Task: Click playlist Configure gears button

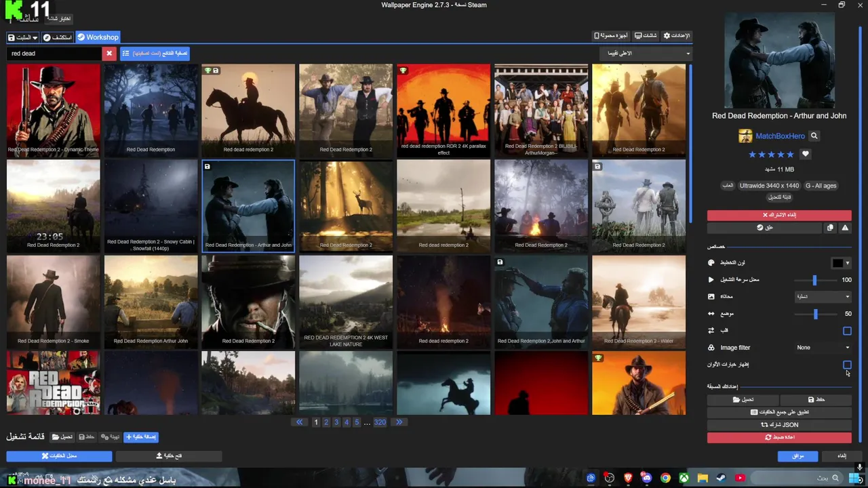Action: click(x=110, y=437)
